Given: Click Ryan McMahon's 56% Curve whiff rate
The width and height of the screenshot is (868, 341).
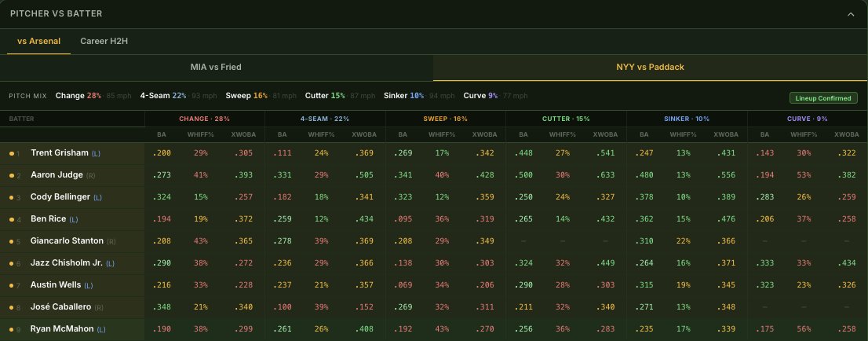Looking at the screenshot, I should [804, 328].
